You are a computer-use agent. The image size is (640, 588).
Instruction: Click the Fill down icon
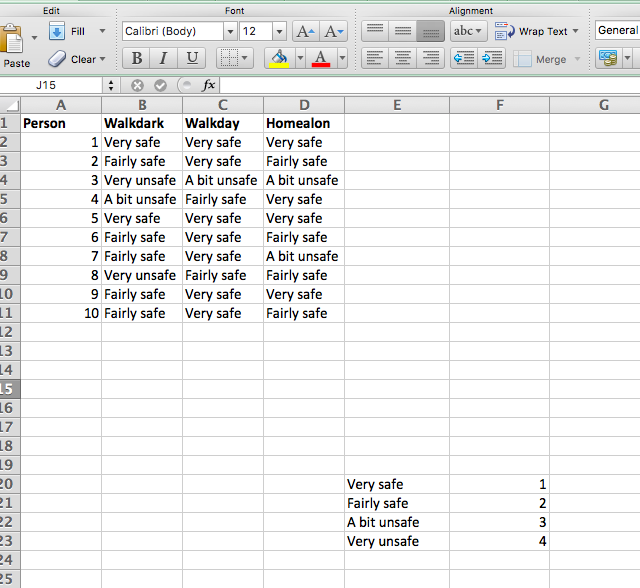coord(57,31)
